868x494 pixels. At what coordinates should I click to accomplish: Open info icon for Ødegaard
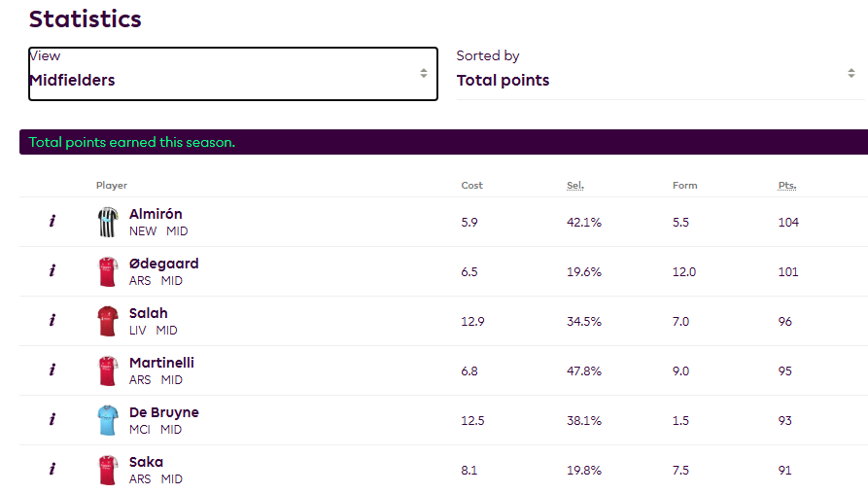coord(52,270)
